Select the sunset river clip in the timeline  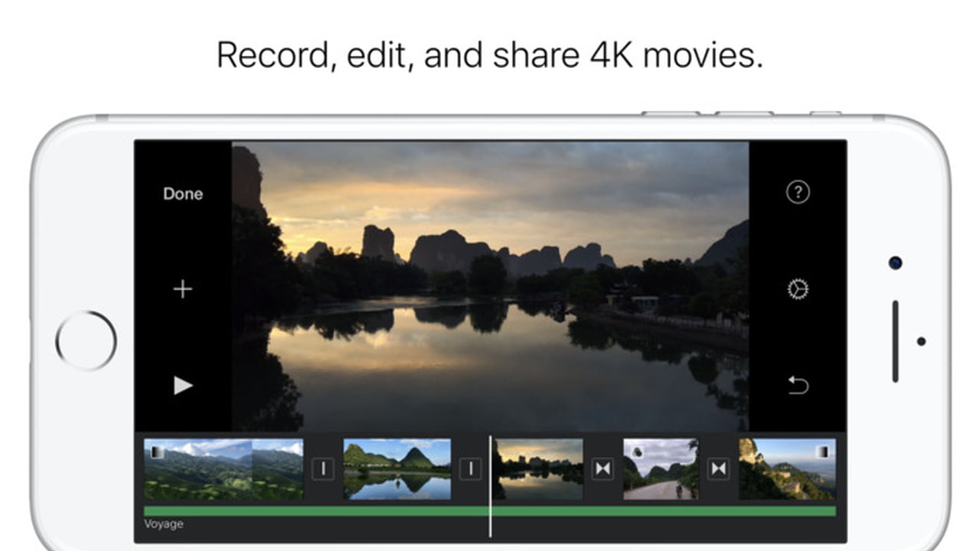540,469
